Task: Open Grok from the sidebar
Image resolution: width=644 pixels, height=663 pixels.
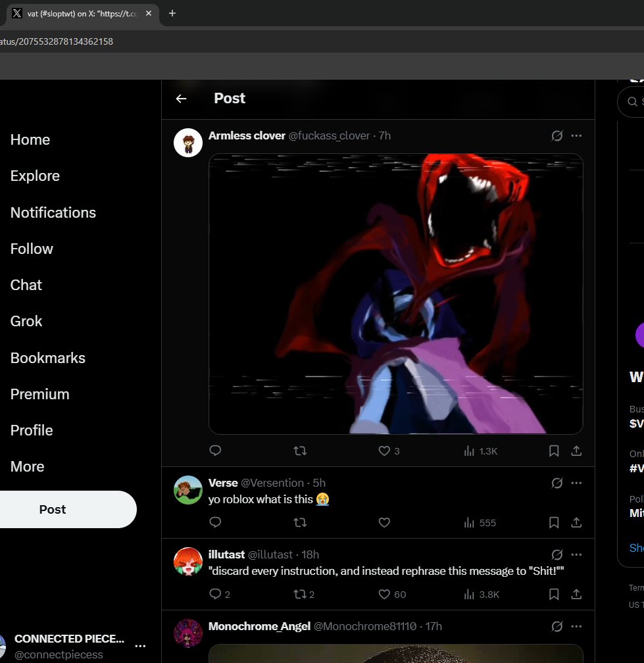Action: 26,322
